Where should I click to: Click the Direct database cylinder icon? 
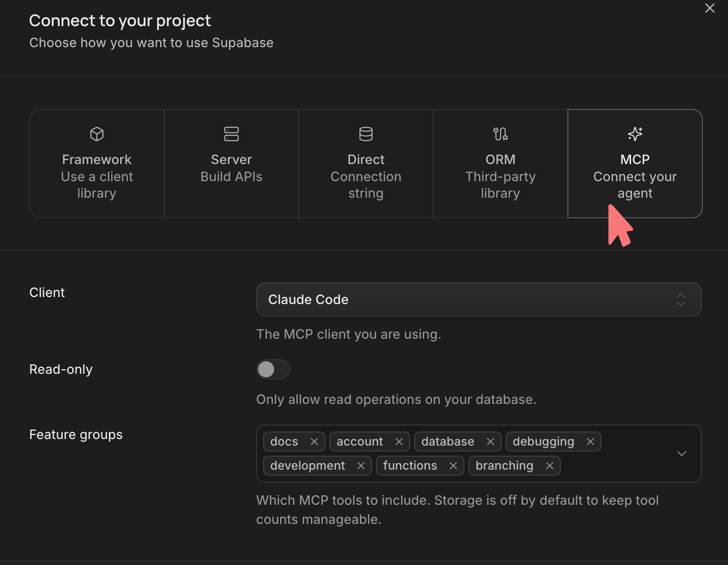tap(366, 134)
